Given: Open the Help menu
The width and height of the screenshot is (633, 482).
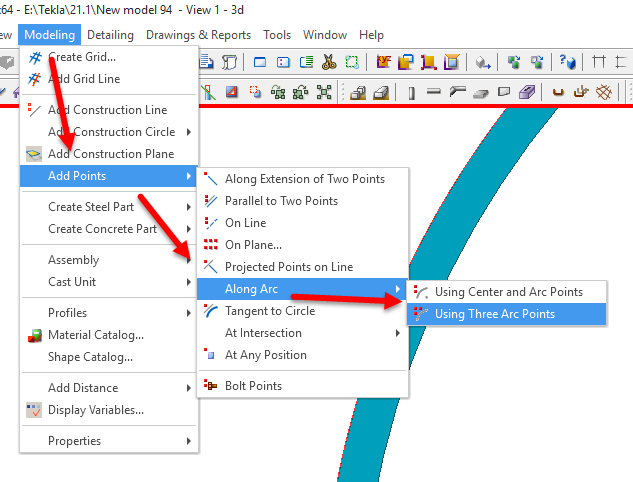Looking at the screenshot, I should (371, 35).
